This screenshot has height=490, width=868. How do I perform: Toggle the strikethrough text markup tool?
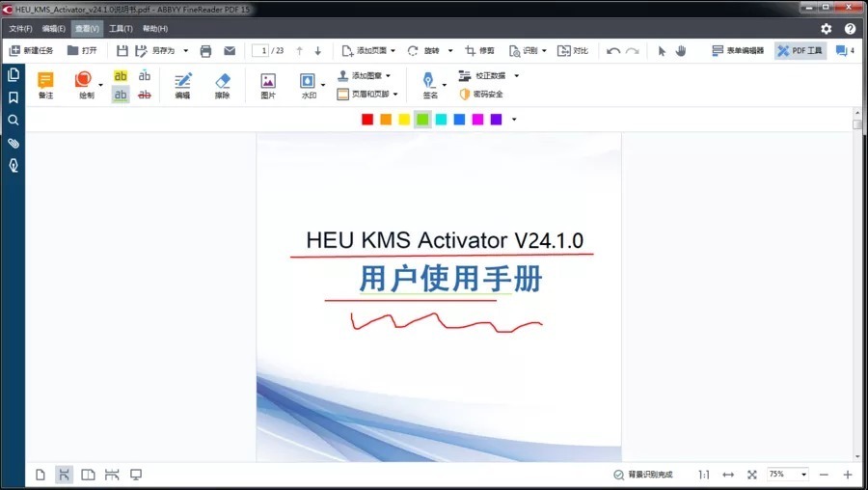pyautogui.click(x=145, y=95)
